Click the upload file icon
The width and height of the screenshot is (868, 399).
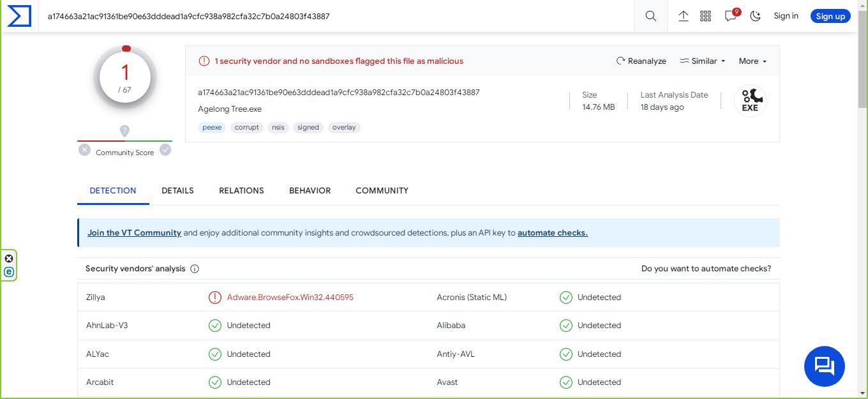click(x=683, y=16)
